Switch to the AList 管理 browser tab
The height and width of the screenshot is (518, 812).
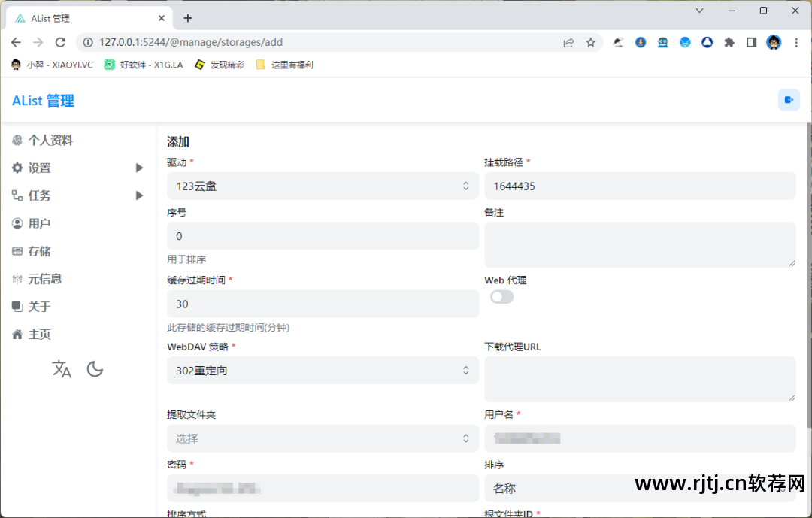click(83, 17)
